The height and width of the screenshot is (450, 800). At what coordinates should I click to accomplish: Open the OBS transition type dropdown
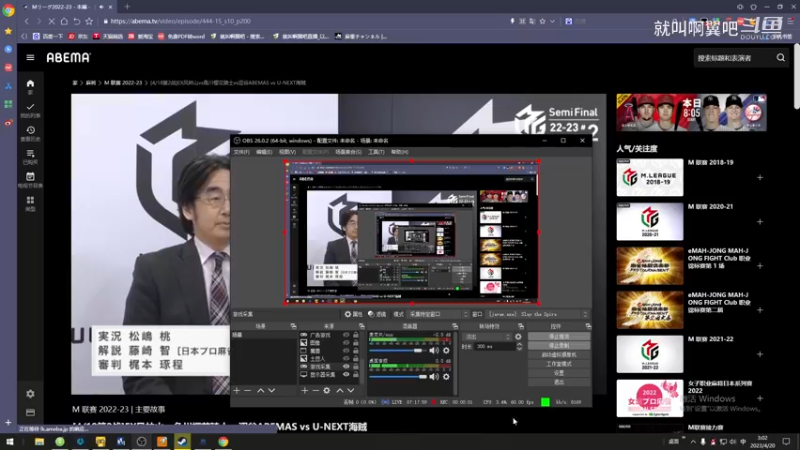[x=487, y=337]
